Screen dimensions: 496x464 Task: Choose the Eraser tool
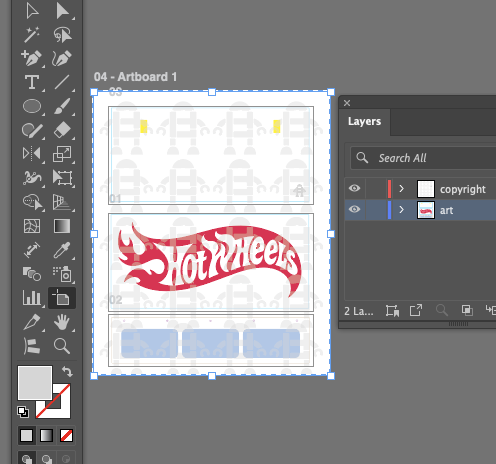[62, 130]
